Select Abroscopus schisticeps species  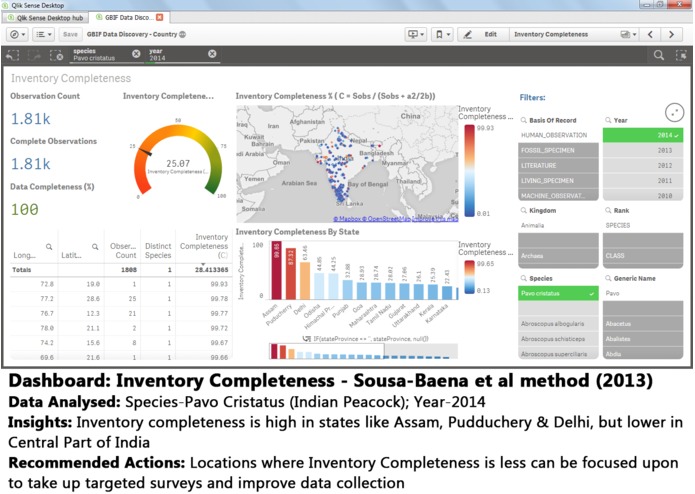[x=558, y=339]
